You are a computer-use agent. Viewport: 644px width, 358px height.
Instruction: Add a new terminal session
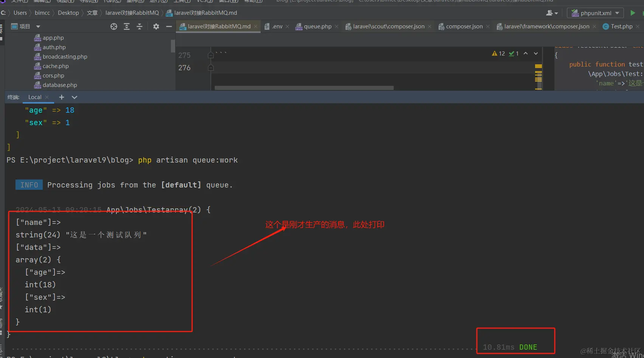(62, 97)
